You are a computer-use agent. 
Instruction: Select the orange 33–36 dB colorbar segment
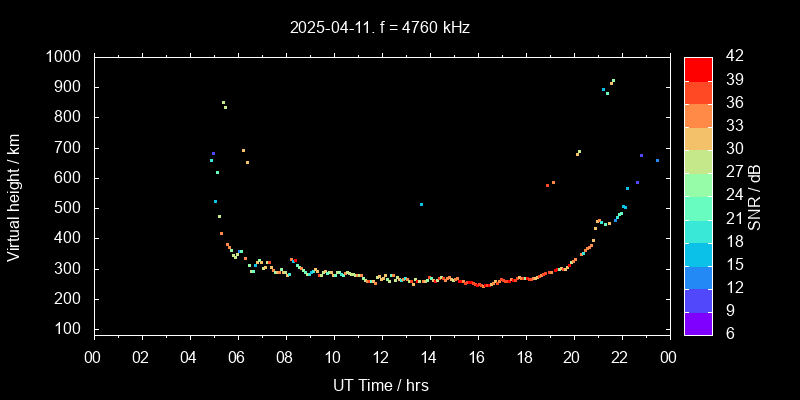698,115
